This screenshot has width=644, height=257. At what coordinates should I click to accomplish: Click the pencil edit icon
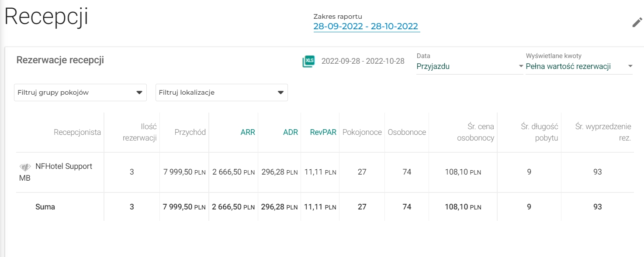[637, 23]
